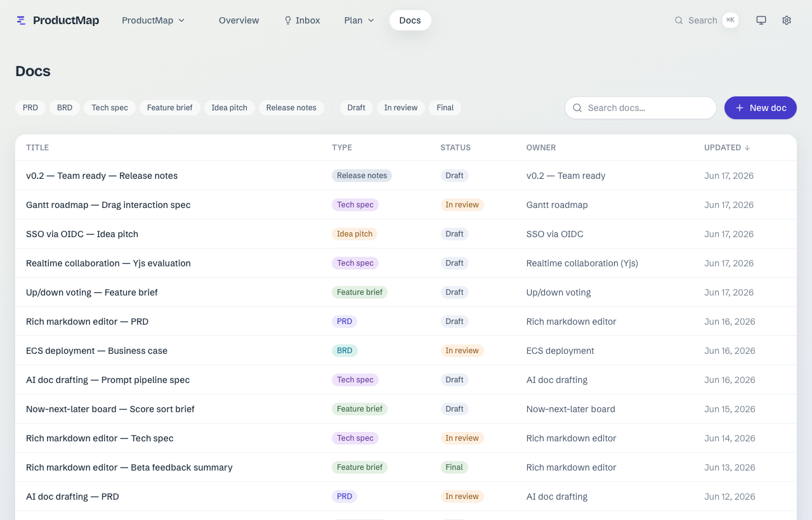This screenshot has height=520, width=812.
Task: Open 'v0.2 — Team ready — Release notes' doc
Action: 101,176
